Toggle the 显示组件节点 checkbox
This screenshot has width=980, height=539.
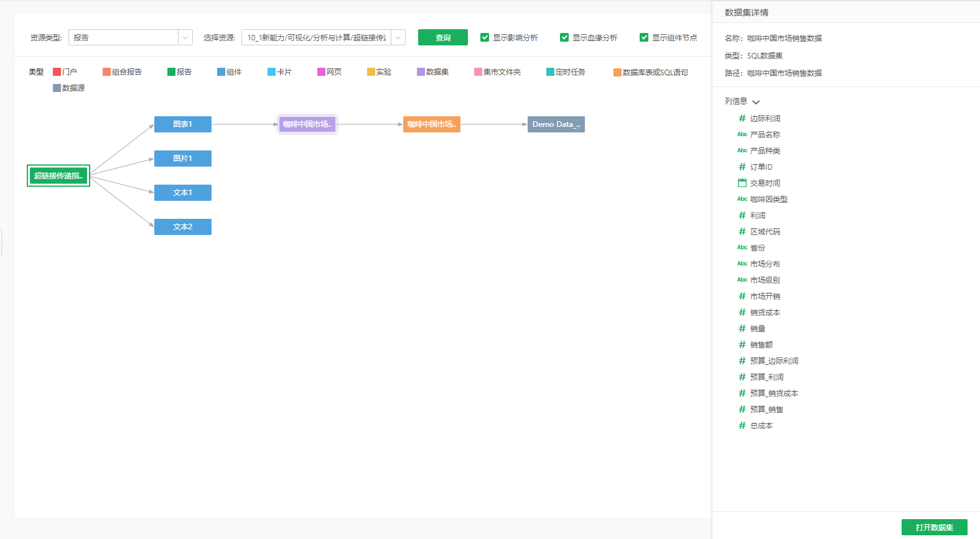click(x=644, y=37)
